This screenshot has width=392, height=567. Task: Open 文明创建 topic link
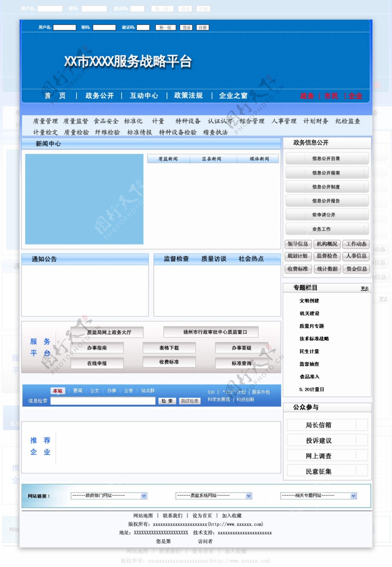pyautogui.click(x=309, y=301)
